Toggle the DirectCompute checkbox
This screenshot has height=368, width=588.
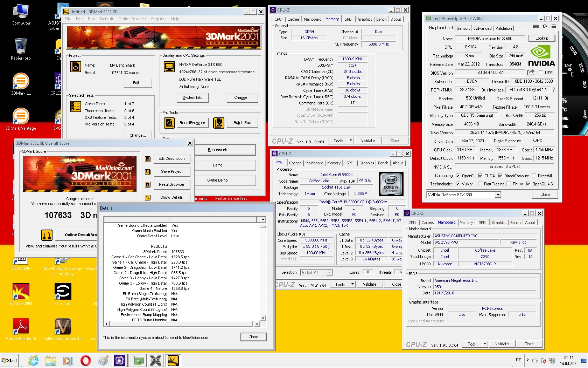coord(500,176)
